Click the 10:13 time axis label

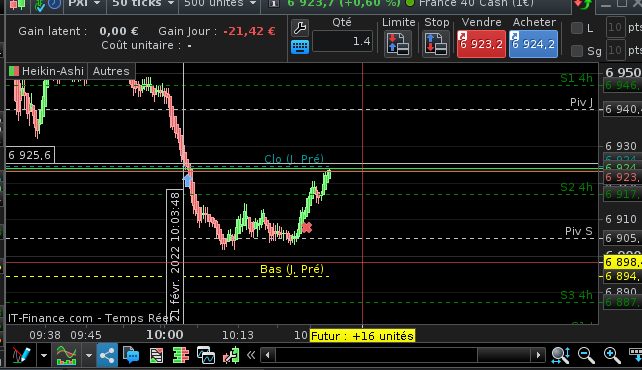point(238,335)
